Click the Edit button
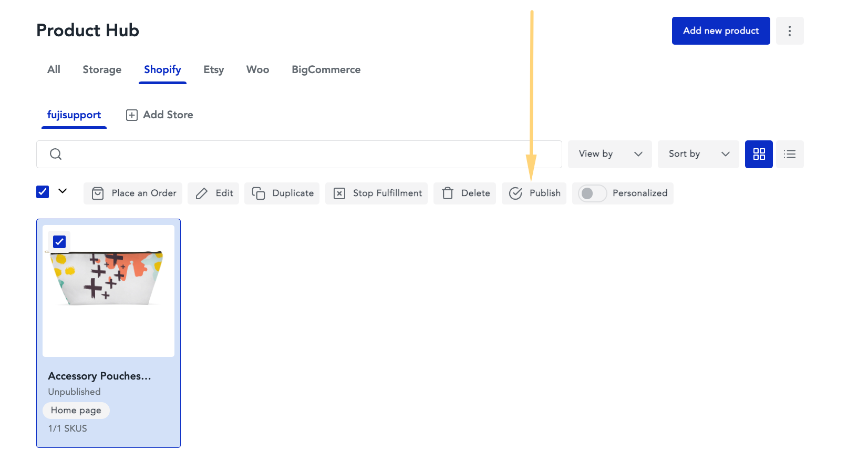868x471 pixels. 213,193
